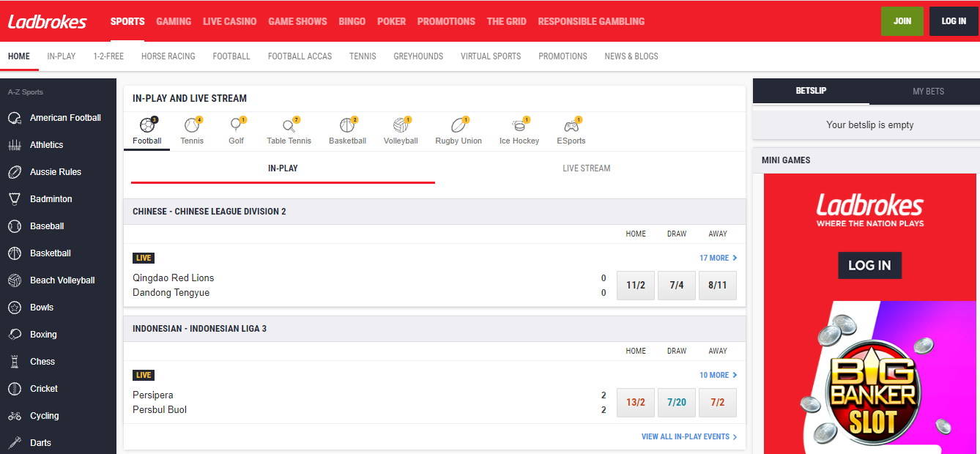Go to Greyhounds in the sub navigation
The width and height of the screenshot is (980, 454).
[x=418, y=56]
